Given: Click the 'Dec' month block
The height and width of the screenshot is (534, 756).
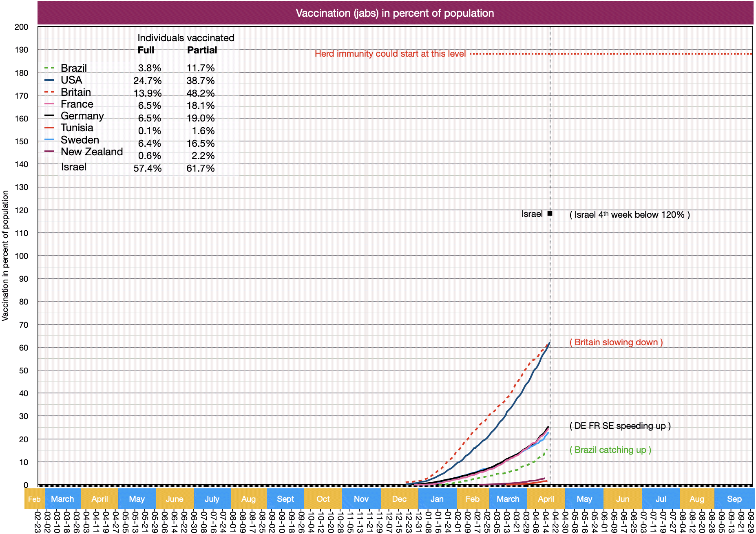Looking at the screenshot, I should click(x=399, y=499).
